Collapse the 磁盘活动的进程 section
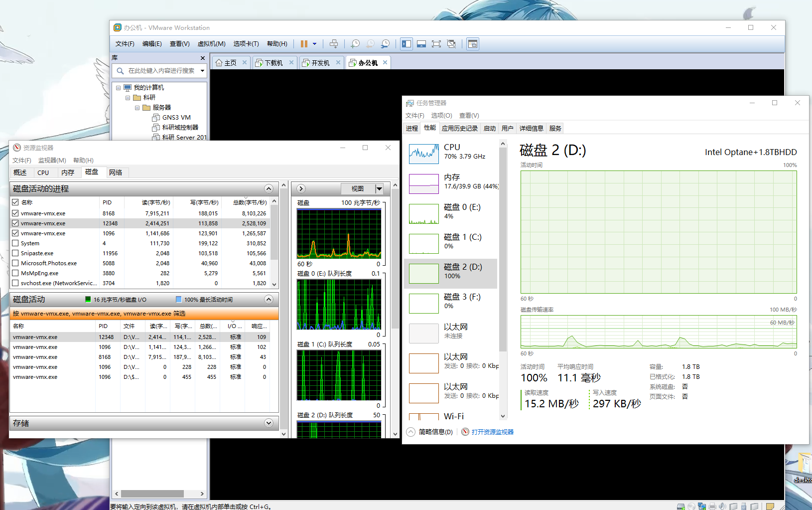Screen dimensions: 812x510 tap(269, 188)
